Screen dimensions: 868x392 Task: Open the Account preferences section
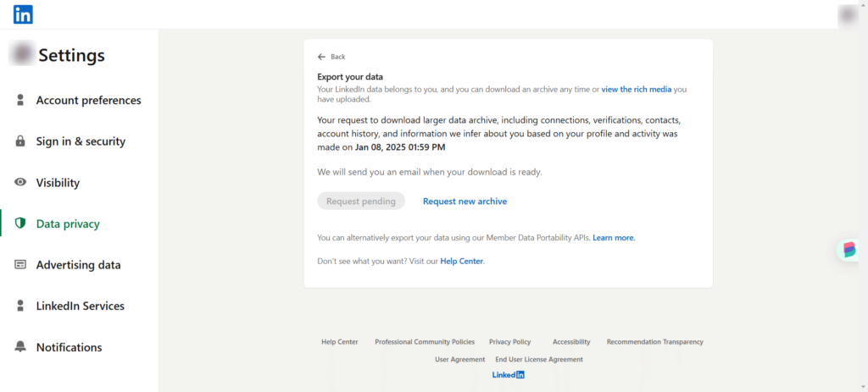point(88,100)
